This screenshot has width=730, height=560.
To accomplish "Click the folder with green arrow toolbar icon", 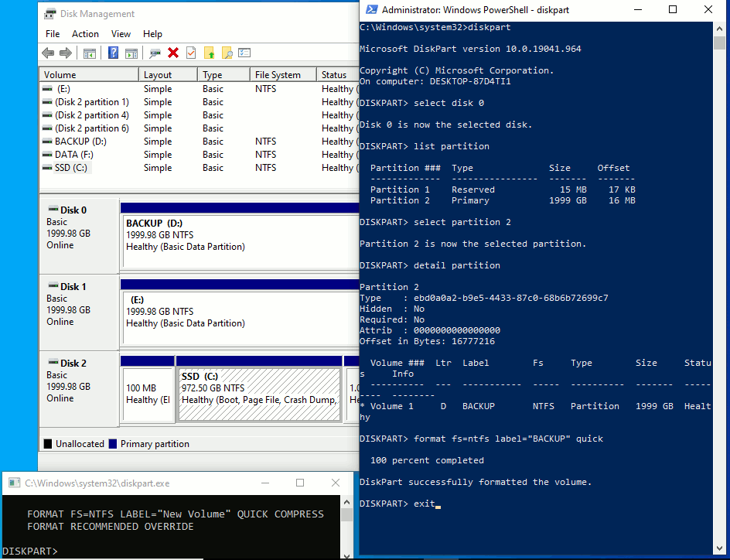I will (x=209, y=53).
